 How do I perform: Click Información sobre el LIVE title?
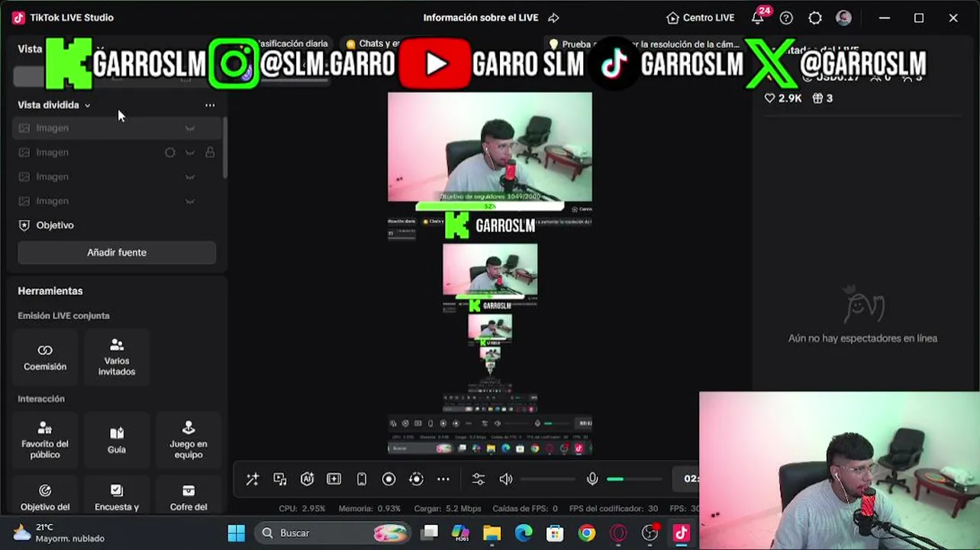(x=481, y=18)
